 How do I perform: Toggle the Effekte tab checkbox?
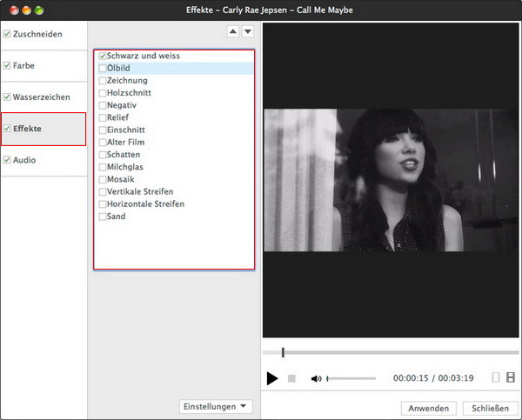7,129
